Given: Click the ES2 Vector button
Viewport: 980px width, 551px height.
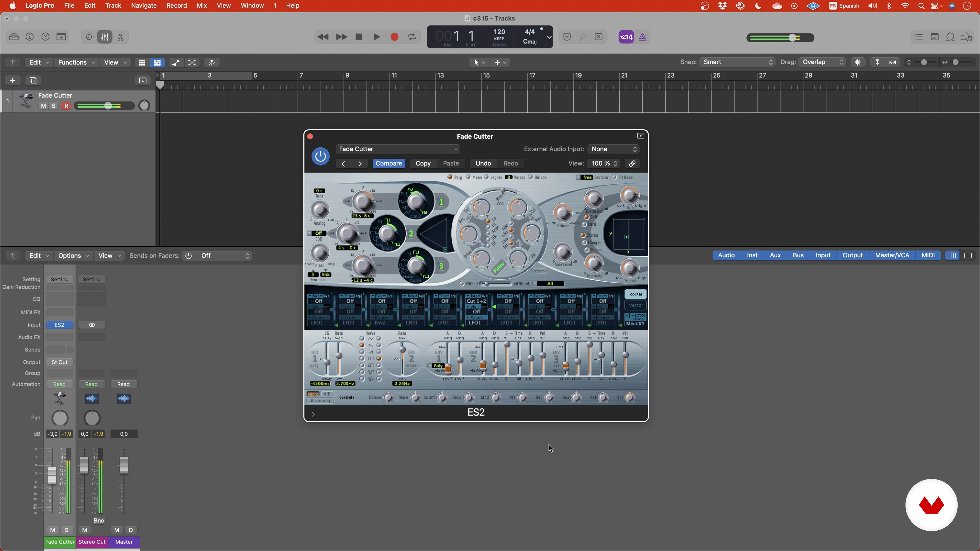Looking at the screenshot, I should 635,305.
